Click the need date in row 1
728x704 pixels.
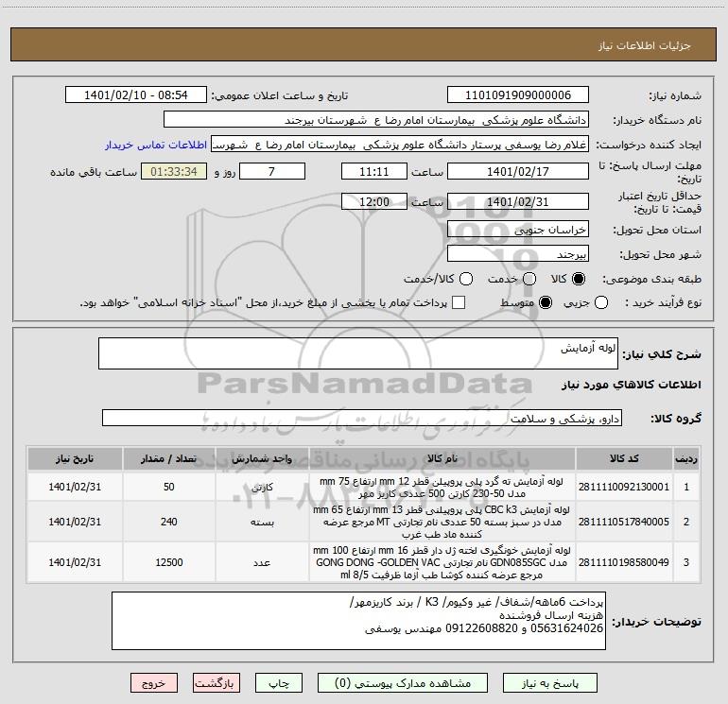[x=75, y=487]
